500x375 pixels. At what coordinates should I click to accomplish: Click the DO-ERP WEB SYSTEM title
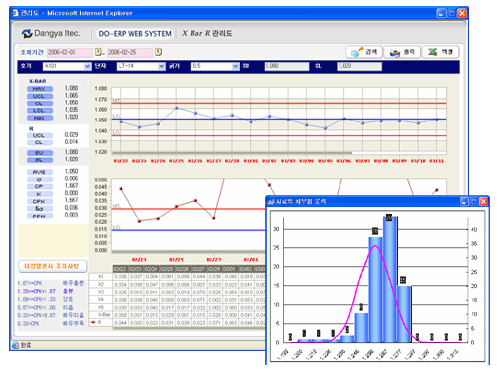pyautogui.click(x=135, y=34)
